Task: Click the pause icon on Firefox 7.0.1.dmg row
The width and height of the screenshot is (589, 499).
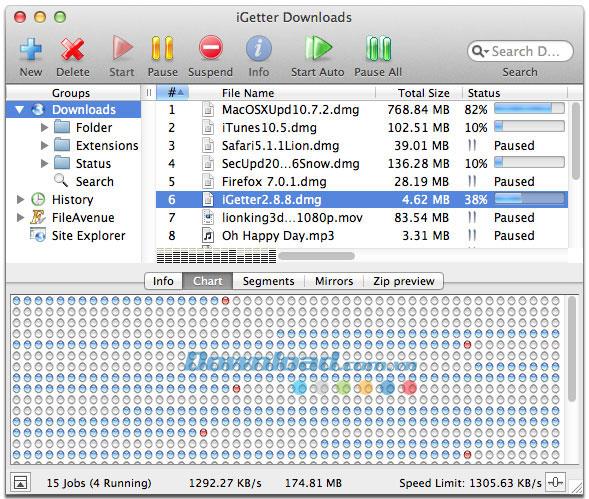Action: tap(472, 181)
